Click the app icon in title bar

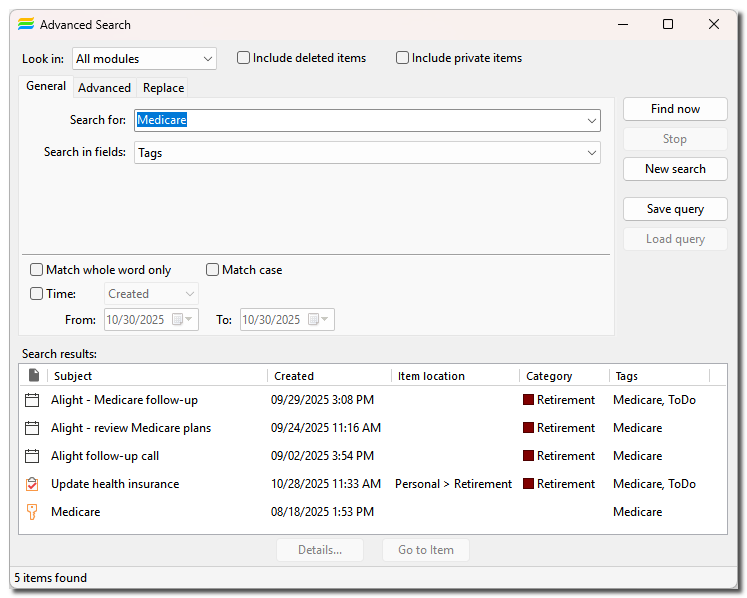pos(26,24)
